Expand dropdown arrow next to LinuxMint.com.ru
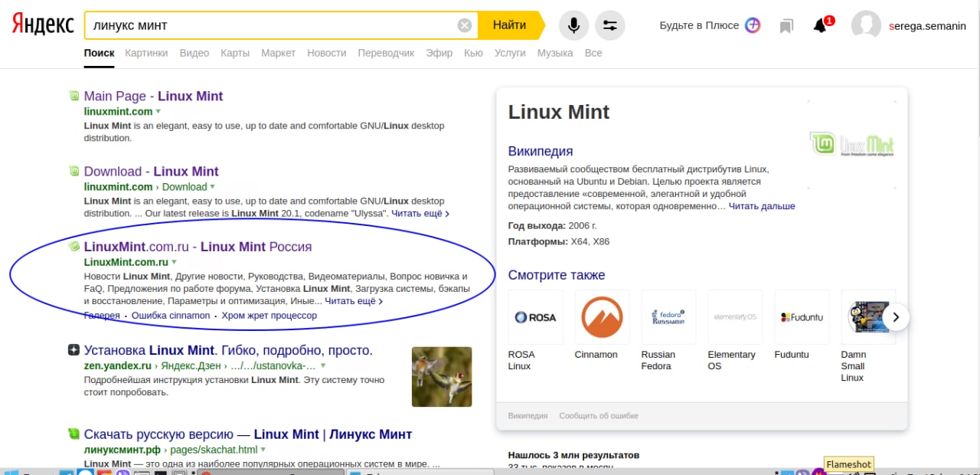The height and width of the screenshot is (475, 980). (x=175, y=263)
